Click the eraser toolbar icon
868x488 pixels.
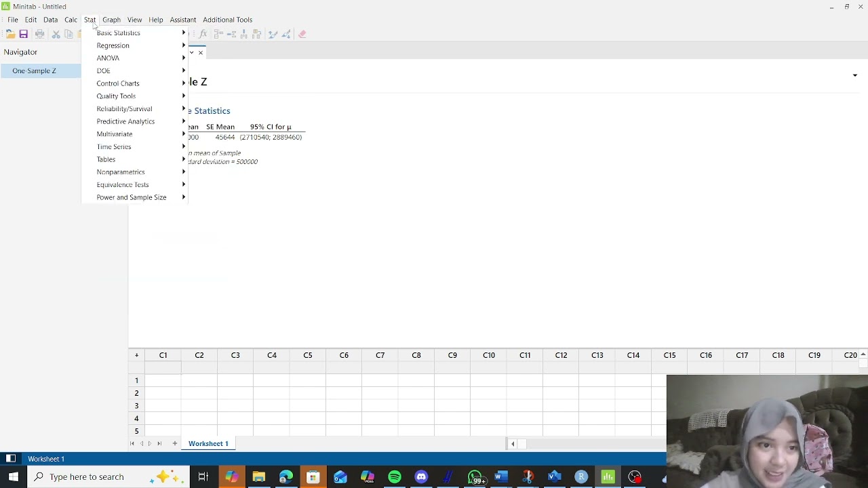[302, 34]
